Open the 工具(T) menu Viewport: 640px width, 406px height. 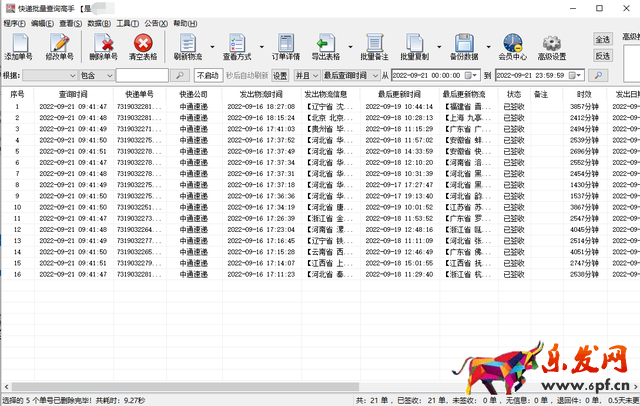coord(127,22)
